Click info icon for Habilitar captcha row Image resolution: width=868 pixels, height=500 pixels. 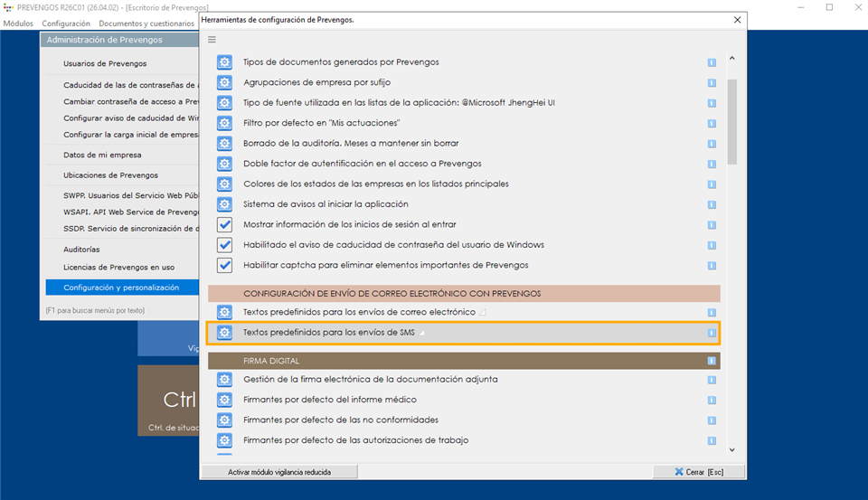pos(712,266)
